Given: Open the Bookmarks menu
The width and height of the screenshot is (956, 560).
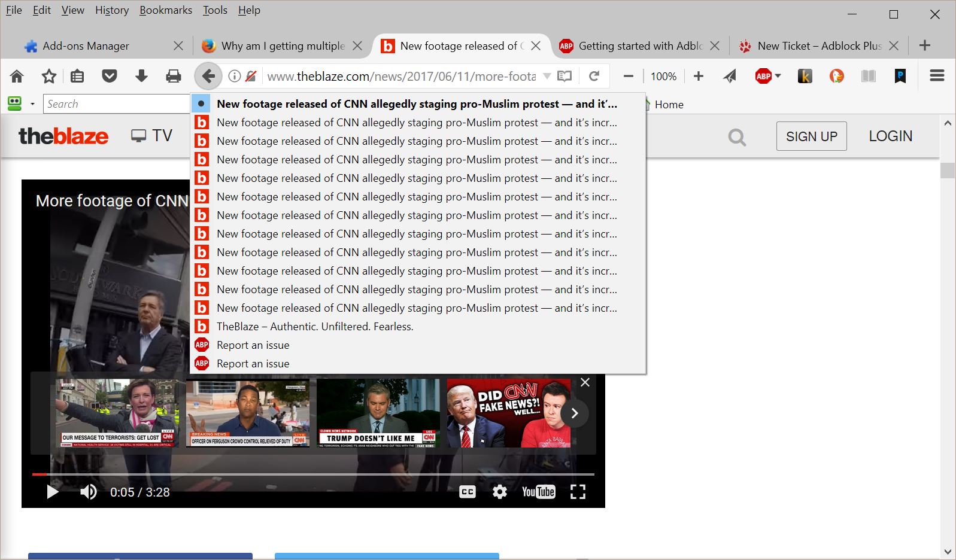Looking at the screenshot, I should tap(166, 10).
